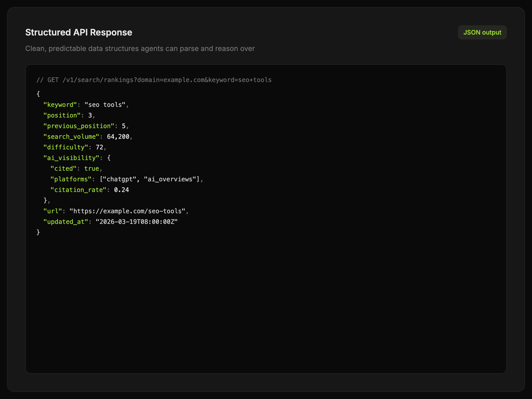This screenshot has width=532, height=399.
Task: Click the "ai_visibility" object key
Action: click(x=71, y=158)
